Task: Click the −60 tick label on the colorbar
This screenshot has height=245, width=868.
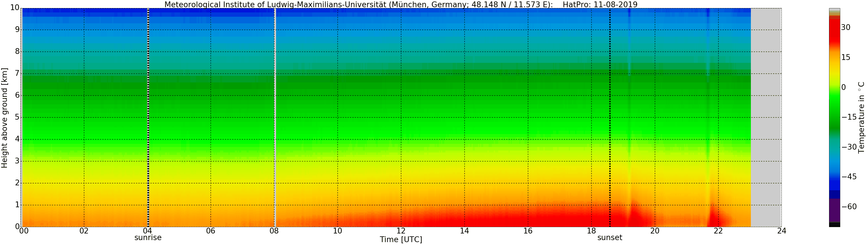Action: click(849, 207)
